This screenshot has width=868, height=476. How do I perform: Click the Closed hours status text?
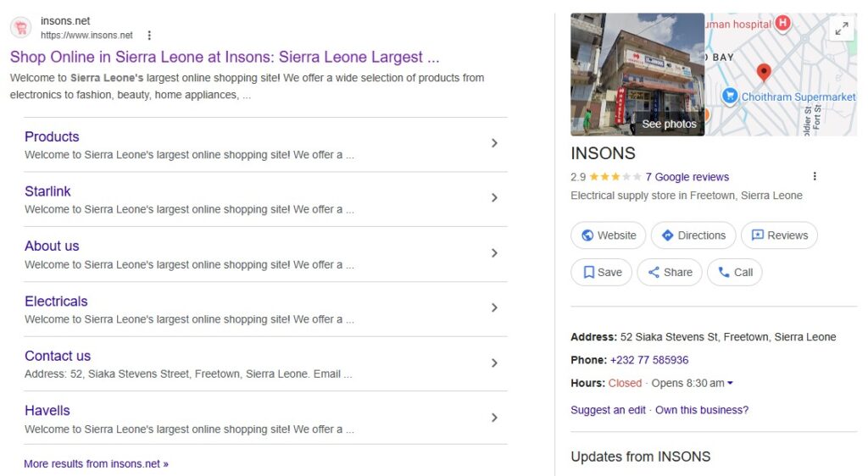(x=625, y=383)
